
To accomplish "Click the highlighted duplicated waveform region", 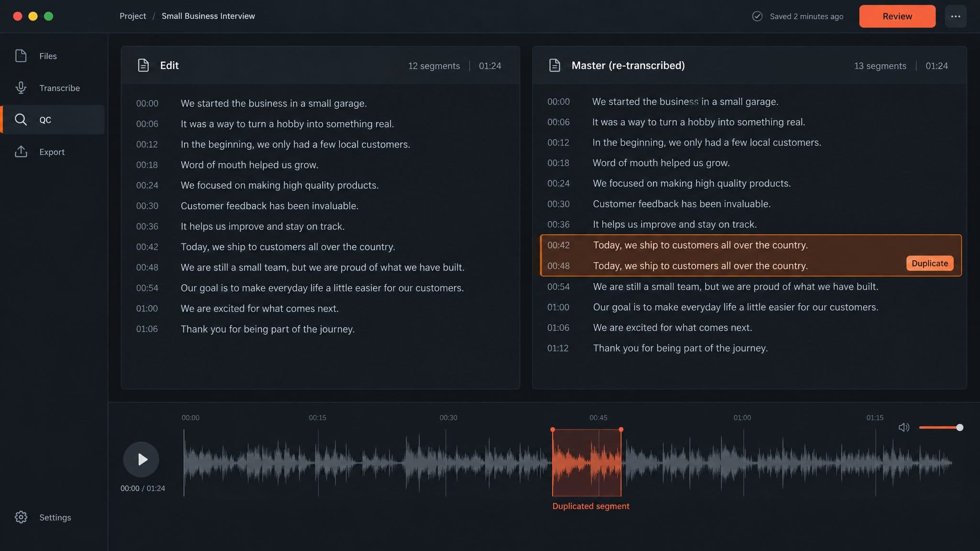I will pyautogui.click(x=587, y=463).
